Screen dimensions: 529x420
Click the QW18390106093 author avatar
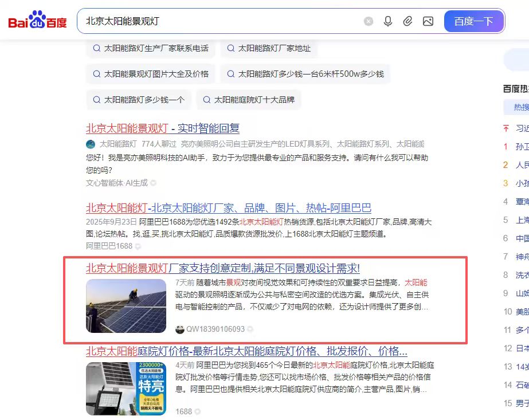[x=179, y=329]
